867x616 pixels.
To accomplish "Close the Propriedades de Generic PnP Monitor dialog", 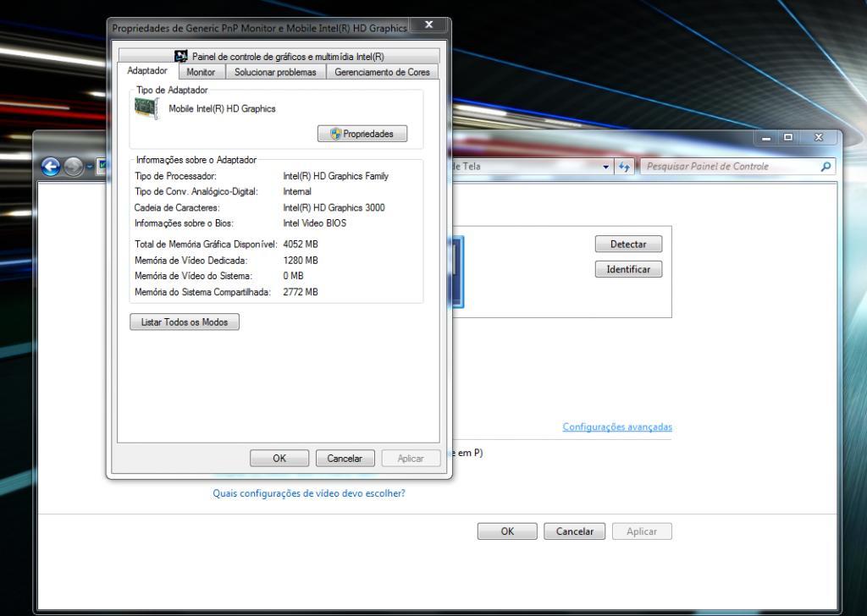I will pyautogui.click(x=428, y=25).
